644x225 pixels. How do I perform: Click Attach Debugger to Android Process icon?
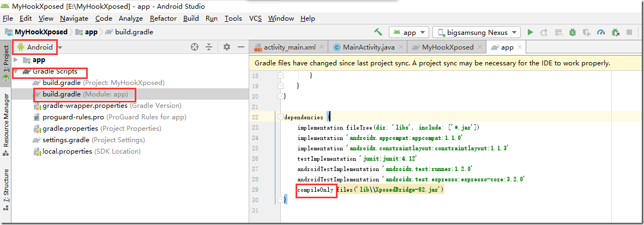pyautogui.click(x=615, y=32)
